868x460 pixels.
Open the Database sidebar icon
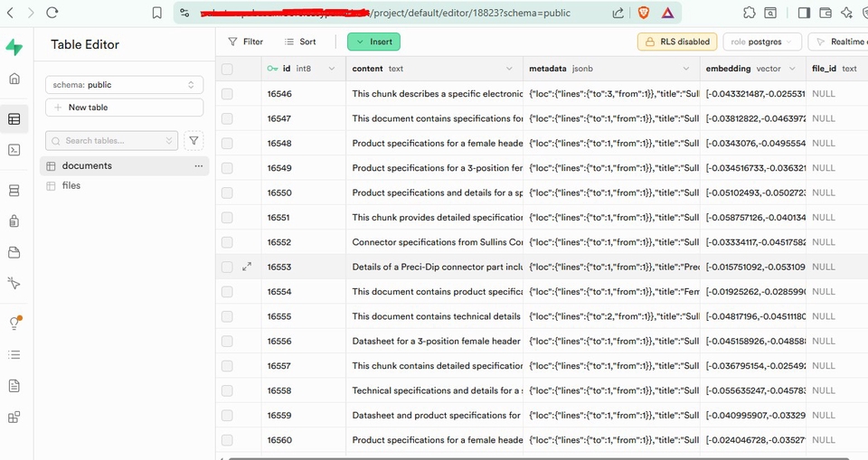pyautogui.click(x=14, y=191)
